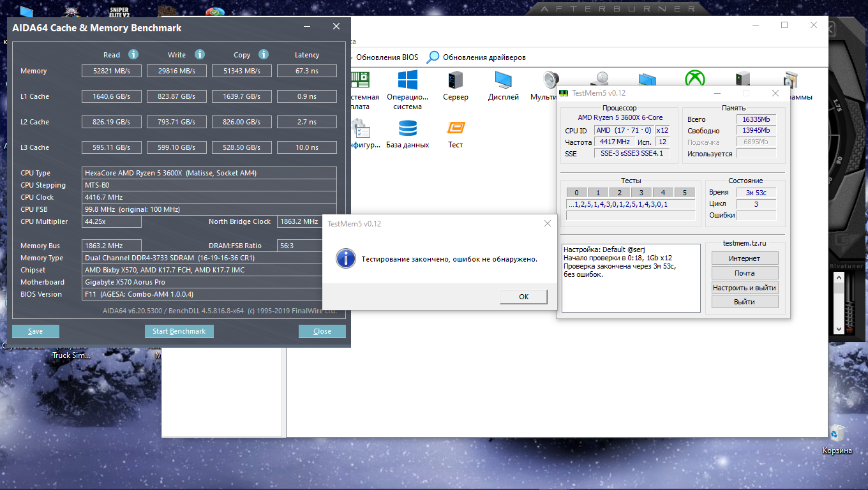Click the North Bridge Clock value 1863.2 MHz
The height and width of the screenshot is (490, 868).
coord(299,221)
